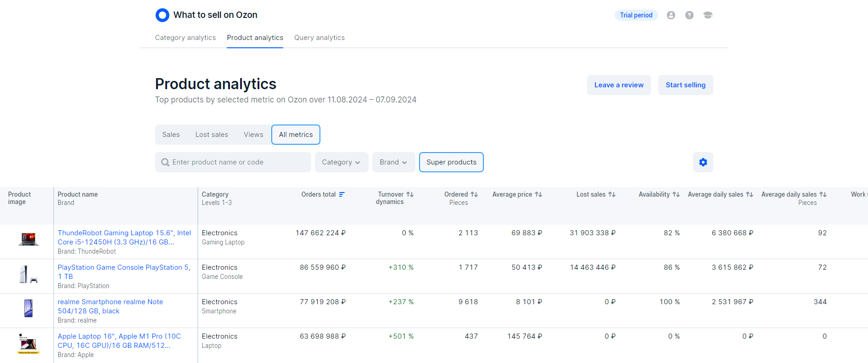The width and height of the screenshot is (868, 363).
Task: Expand the Brand dropdown
Action: 393,162
